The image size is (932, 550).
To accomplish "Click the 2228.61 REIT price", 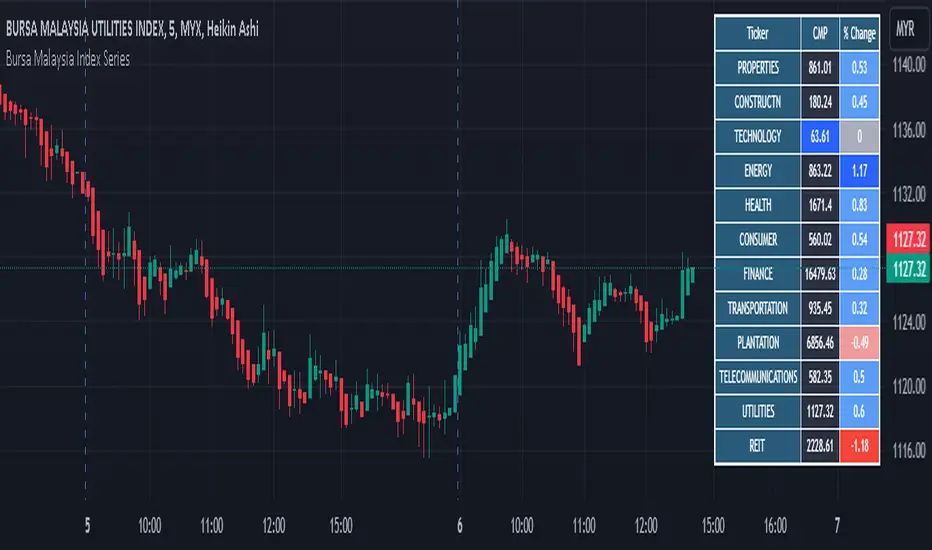I will [820, 446].
